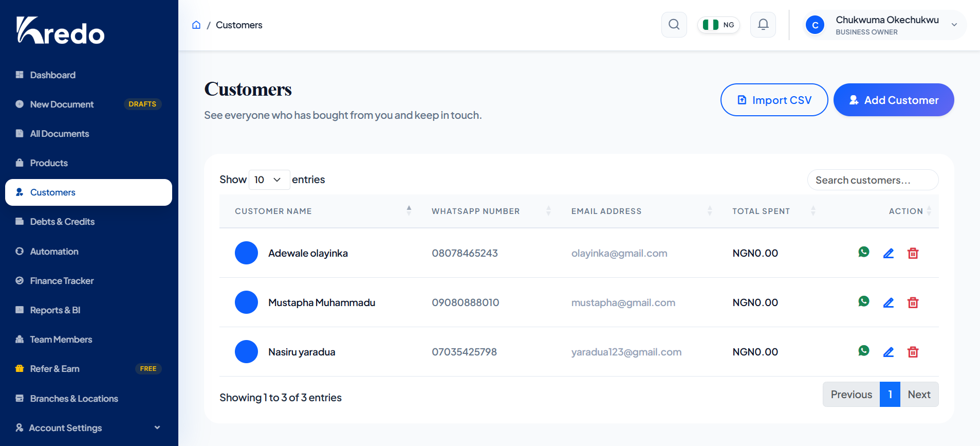Delete Nasiru yaradua from customers
Screen dimensions: 980x446
(x=913, y=352)
